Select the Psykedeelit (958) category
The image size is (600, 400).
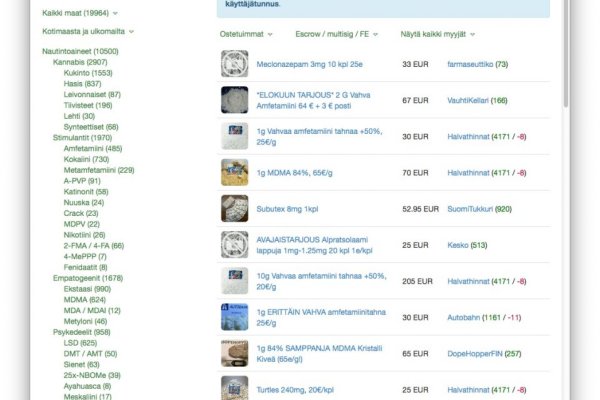[82, 332]
